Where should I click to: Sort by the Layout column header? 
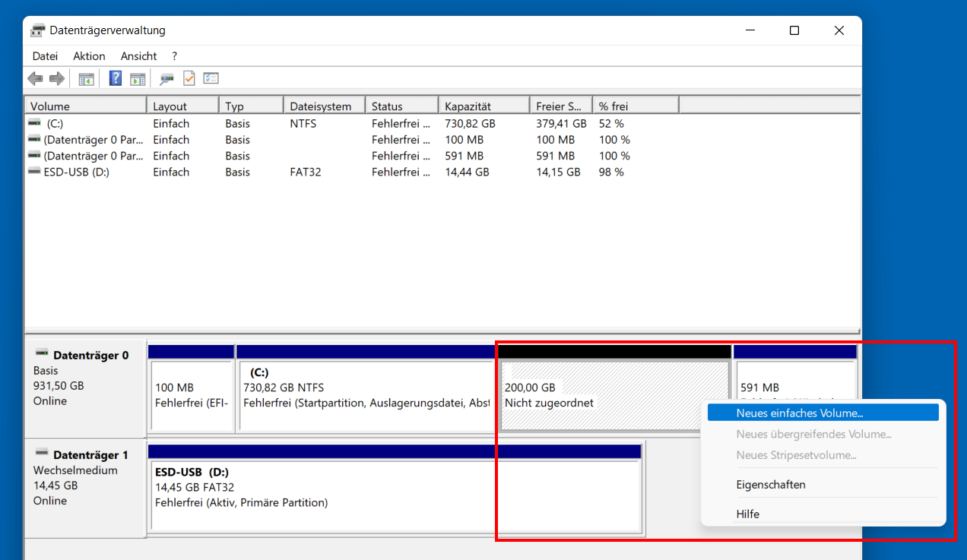182,106
